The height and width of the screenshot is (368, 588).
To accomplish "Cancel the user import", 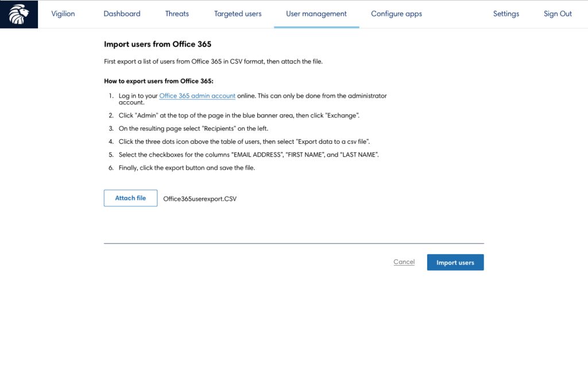I will point(404,262).
